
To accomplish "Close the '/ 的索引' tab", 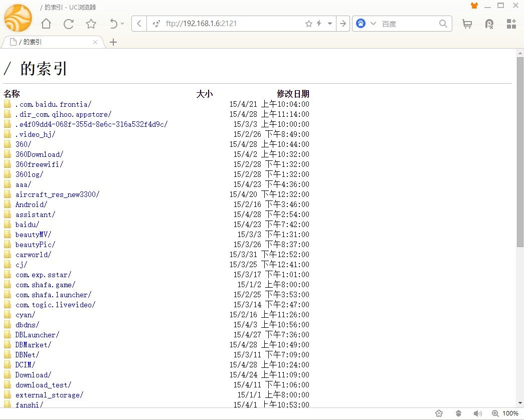I will click(95, 42).
